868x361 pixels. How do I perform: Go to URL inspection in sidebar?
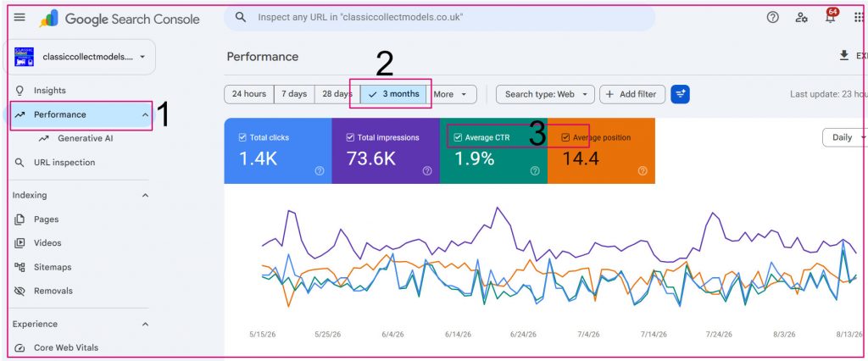click(x=64, y=162)
